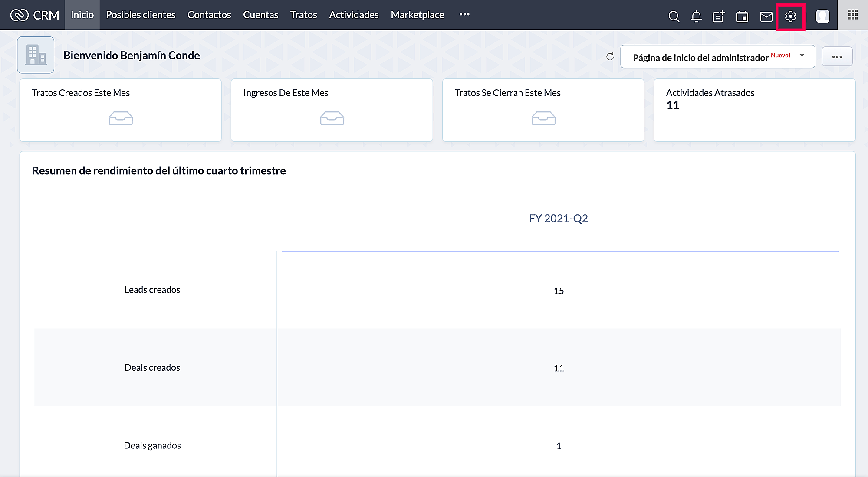Viewport: 868px width, 477px height.
Task: Click the quick create note-plus icon
Action: coord(719,16)
